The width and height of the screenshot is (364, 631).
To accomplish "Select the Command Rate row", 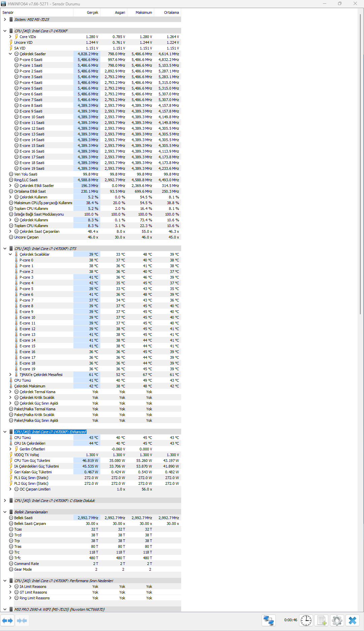I will 91,564.
